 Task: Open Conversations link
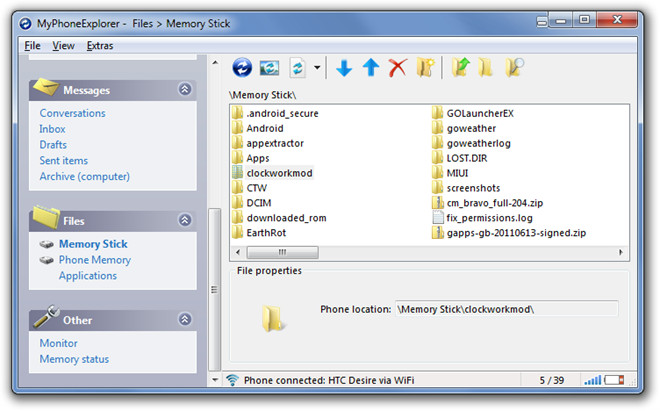(72, 113)
